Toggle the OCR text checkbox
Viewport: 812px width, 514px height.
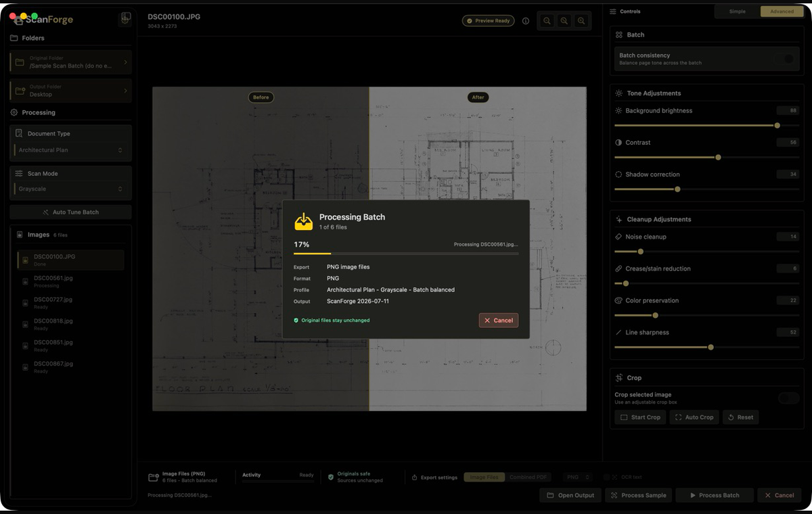click(x=606, y=477)
